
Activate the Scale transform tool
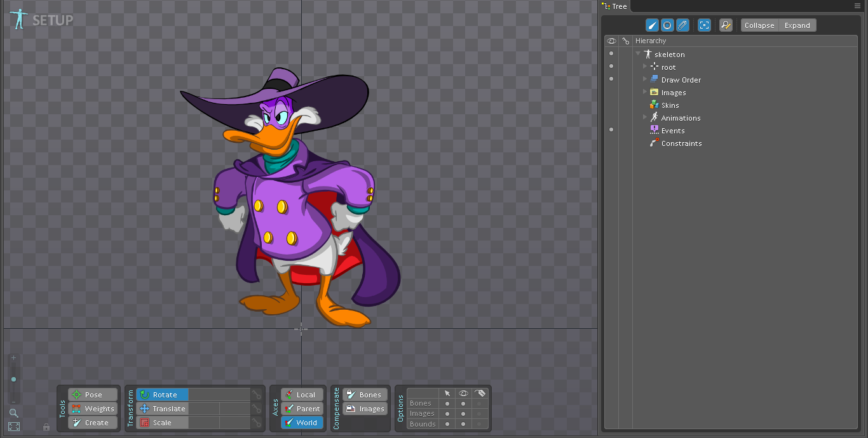(162, 423)
